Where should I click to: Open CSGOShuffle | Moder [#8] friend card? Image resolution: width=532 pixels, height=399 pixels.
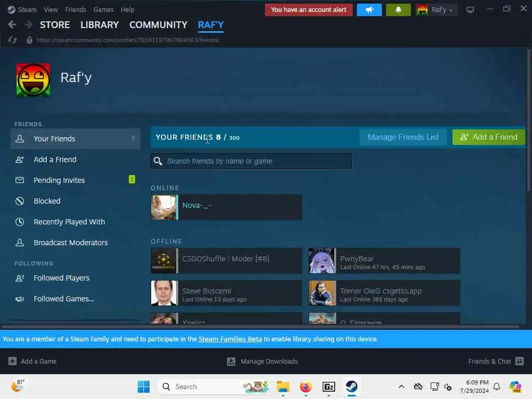coord(227,261)
